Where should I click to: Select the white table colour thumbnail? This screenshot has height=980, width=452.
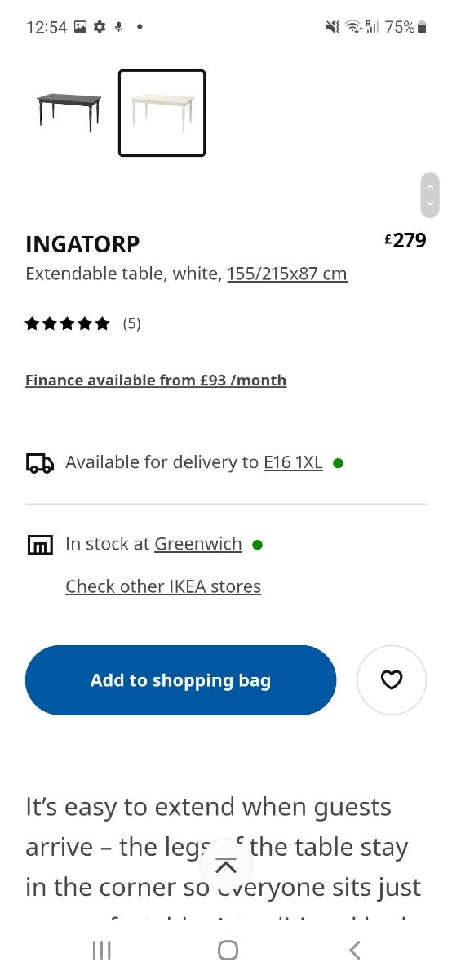coord(162,113)
